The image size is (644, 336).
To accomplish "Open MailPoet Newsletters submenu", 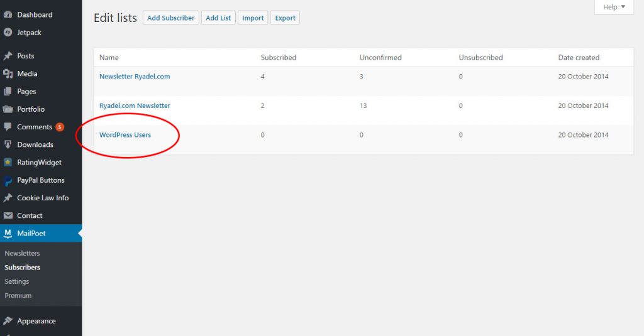I will tap(22, 253).
